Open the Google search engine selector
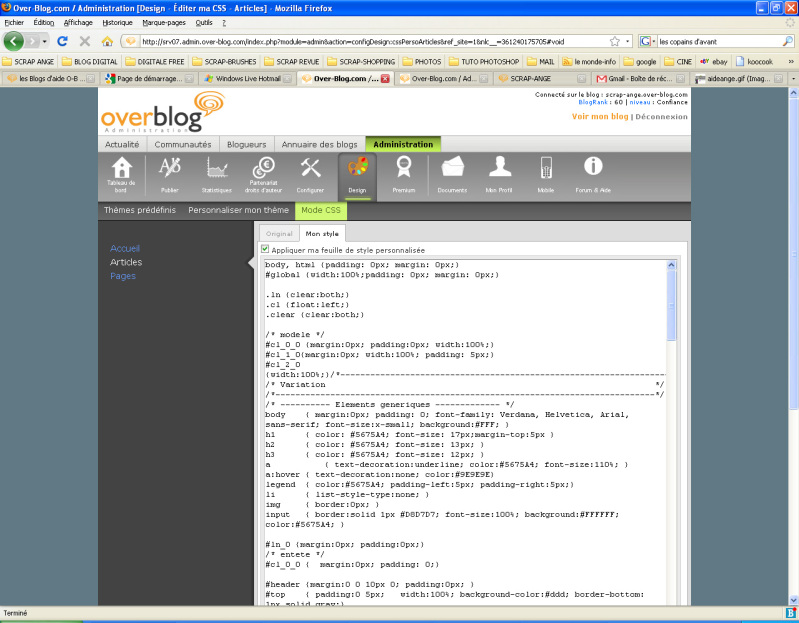Viewport: 799px width, 623px height. pos(647,41)
